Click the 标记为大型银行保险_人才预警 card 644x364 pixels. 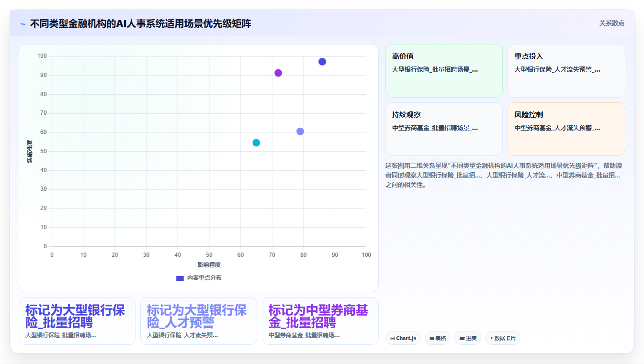point(199,321)
